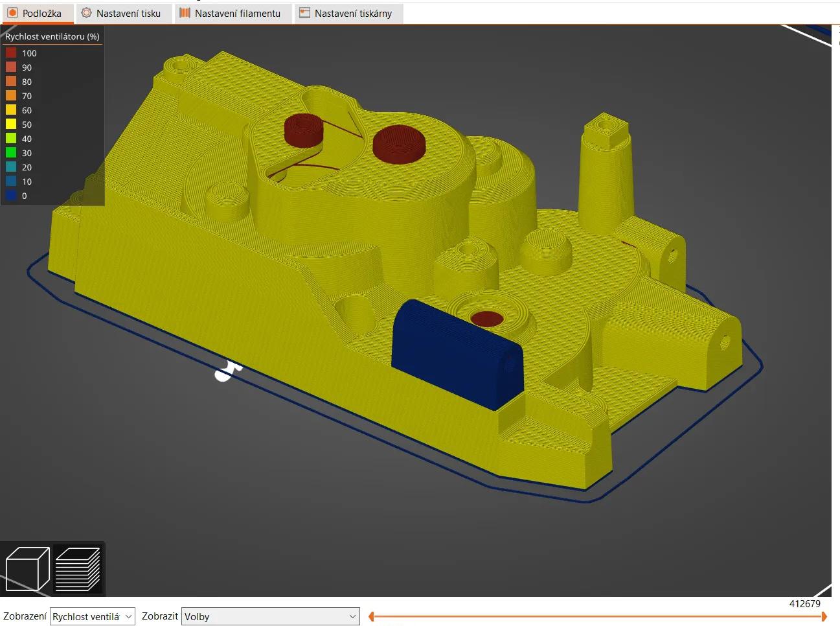The width and height of the screenshot is (840, 626).
Task: Click the Rychlost ventilátoru (%) legend header
Action: [52, 36]
